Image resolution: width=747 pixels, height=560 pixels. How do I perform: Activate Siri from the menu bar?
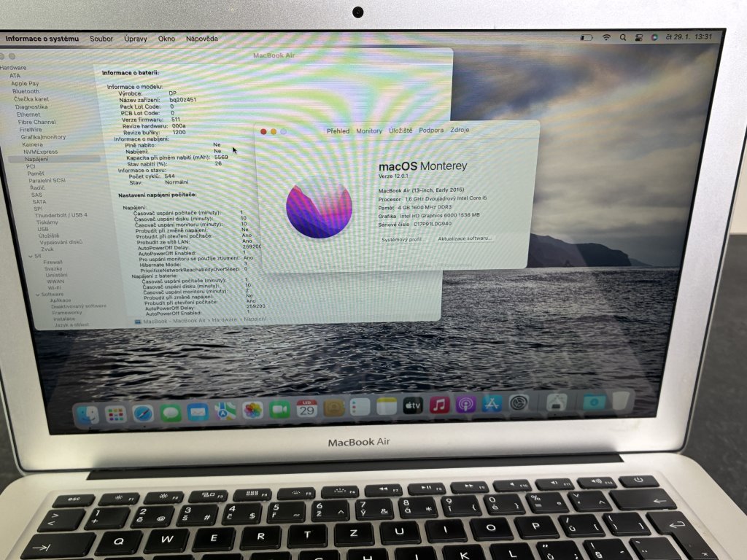[x=654, y=37]
